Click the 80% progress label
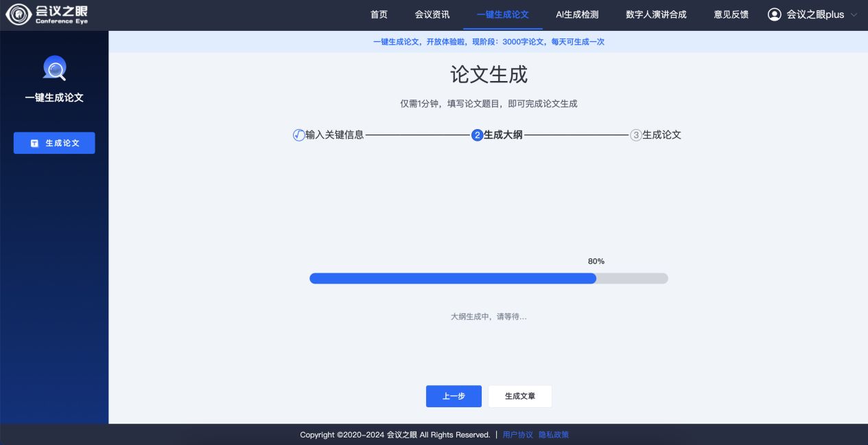 [x=596, y=262]
